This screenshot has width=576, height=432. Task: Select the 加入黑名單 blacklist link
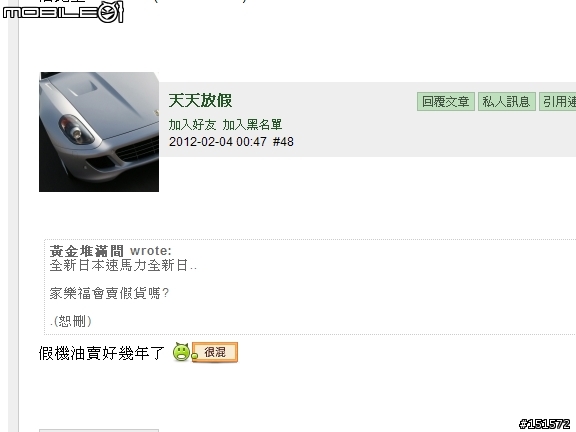(252, 125)
